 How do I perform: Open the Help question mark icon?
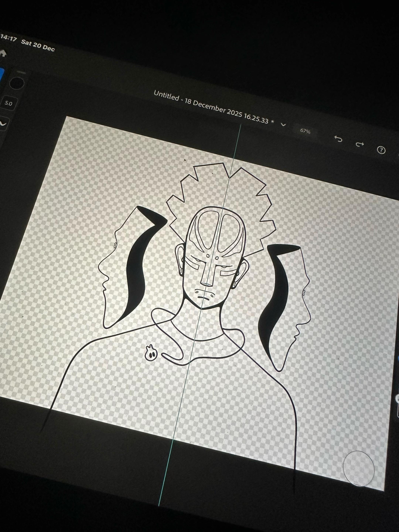(x=381, y=150)
